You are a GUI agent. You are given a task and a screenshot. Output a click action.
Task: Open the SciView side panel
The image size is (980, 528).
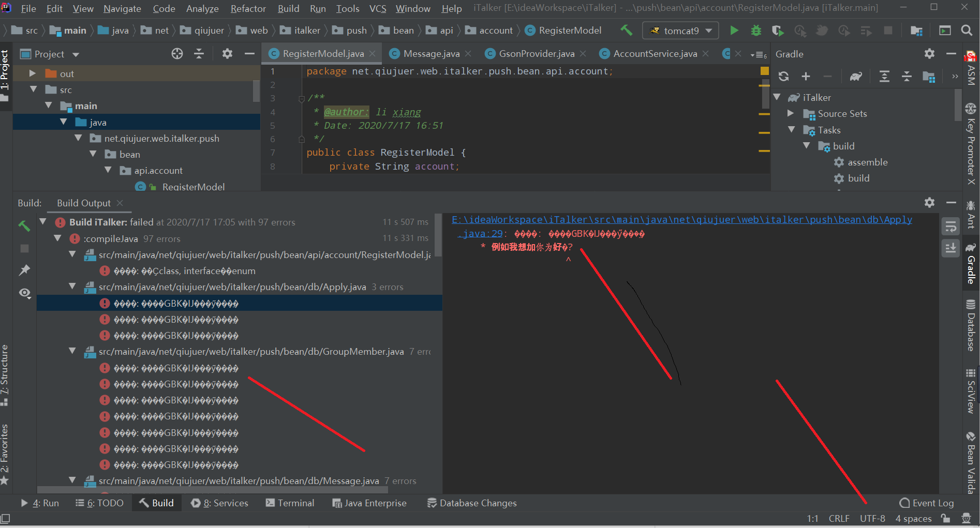971,391
